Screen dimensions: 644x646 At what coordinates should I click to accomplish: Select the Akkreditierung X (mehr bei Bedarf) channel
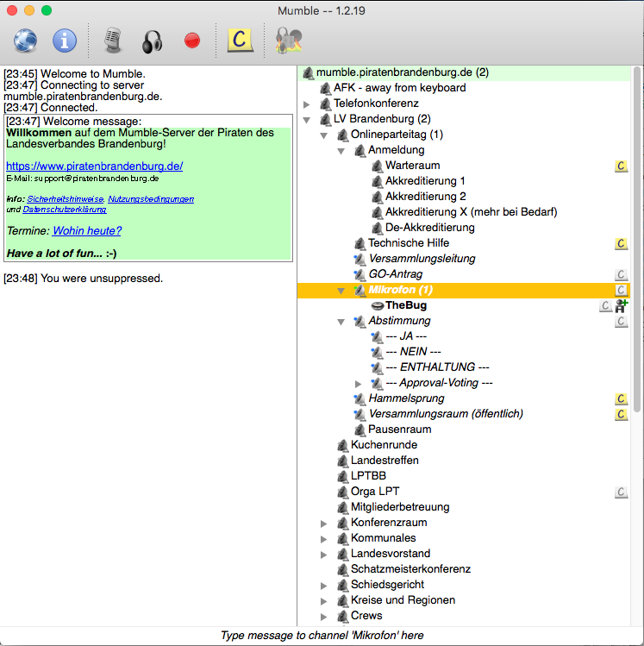pos(471,212)
